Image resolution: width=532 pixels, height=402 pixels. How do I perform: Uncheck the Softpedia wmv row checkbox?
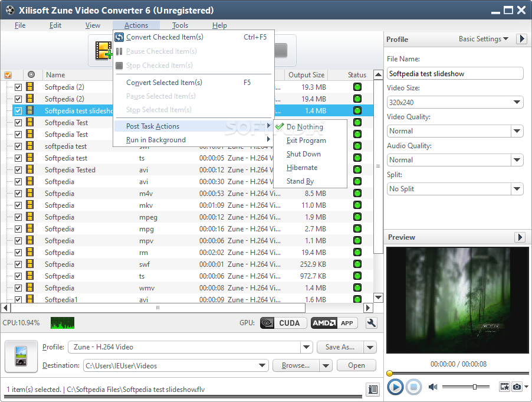coord(18,288)
